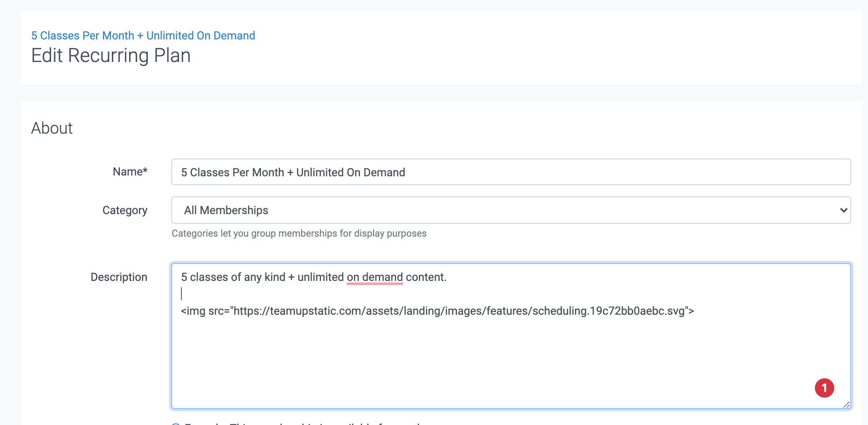Click the Description textarea resize handle
868x425 pixels.
point(846,404)
